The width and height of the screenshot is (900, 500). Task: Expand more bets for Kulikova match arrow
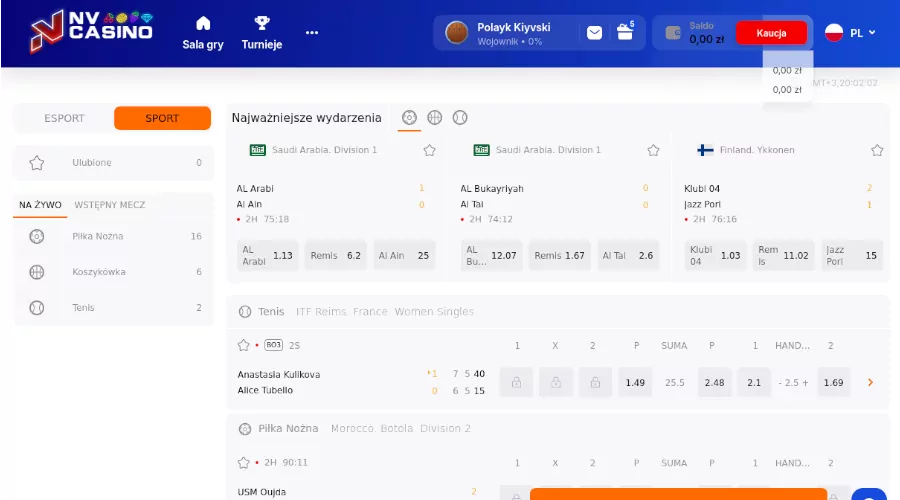coord(870,382)
